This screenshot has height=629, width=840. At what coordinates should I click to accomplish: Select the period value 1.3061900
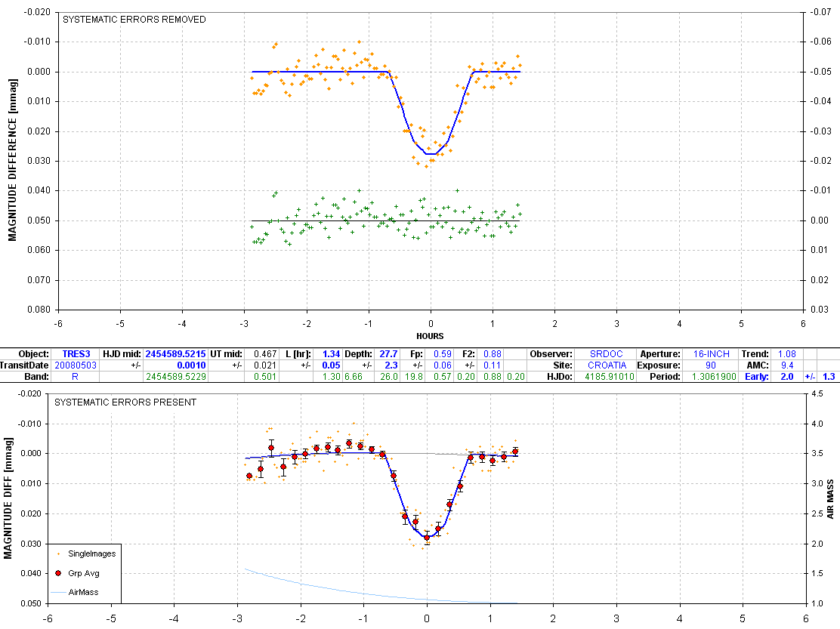[714, 376]
